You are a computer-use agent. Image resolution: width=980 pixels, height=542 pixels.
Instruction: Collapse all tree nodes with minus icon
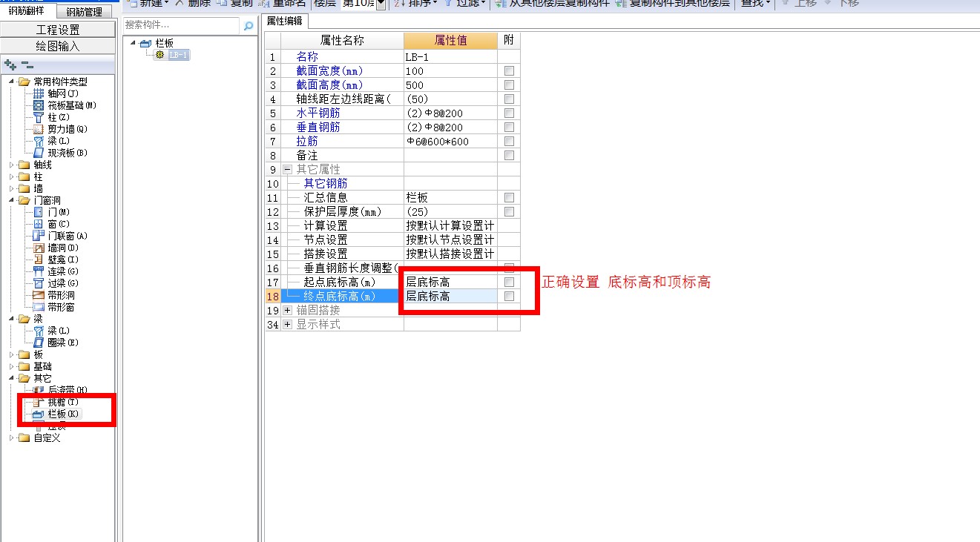[26, 65]
